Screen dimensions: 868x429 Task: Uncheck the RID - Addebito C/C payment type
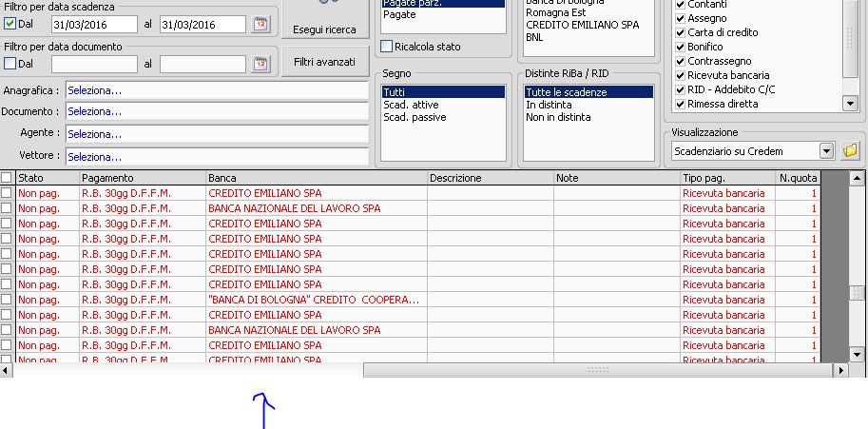681,89
